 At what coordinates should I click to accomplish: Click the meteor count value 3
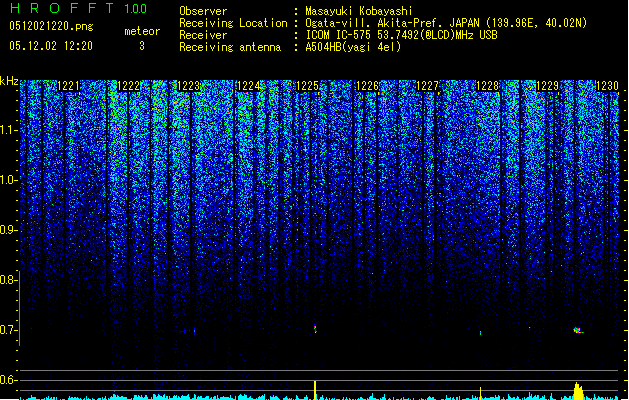[x=142, y=46]
